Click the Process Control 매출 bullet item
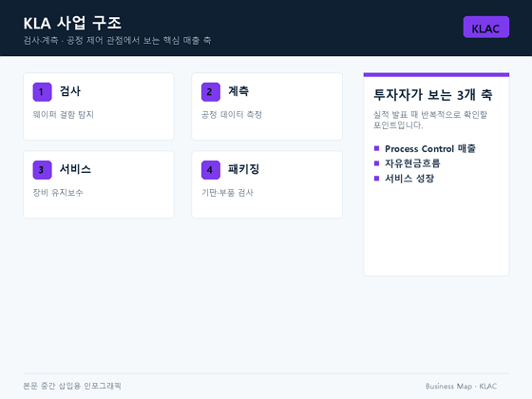This screenshot has width=532, height=399. pyautogui.click(x=430, y=148)
